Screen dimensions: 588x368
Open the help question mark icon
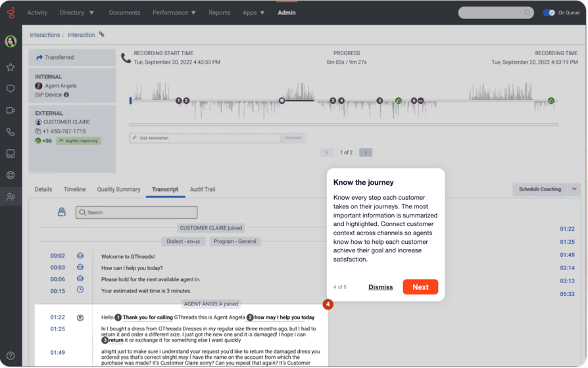pos(11,356)
